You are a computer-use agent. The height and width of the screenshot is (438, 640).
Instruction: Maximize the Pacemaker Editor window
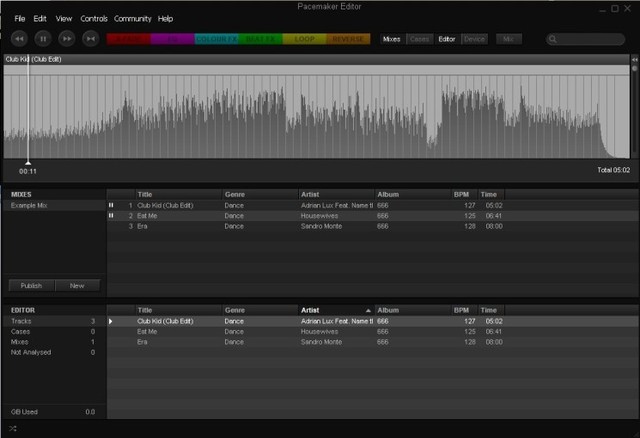coord(615,9)
